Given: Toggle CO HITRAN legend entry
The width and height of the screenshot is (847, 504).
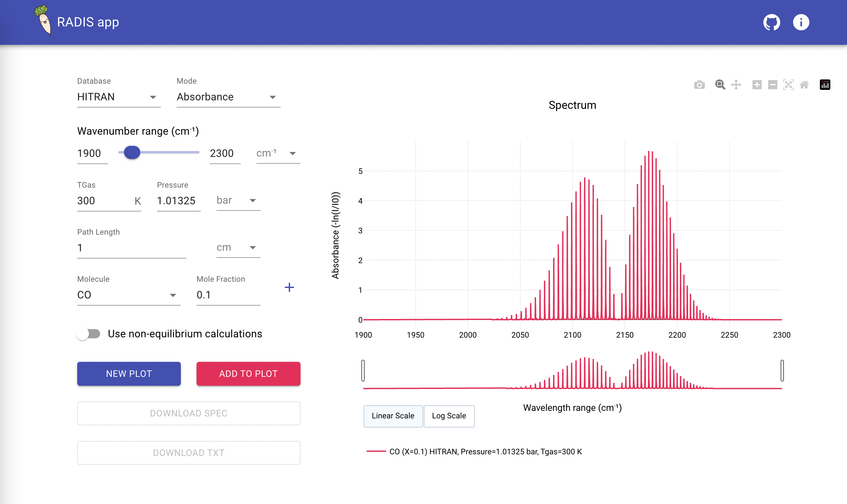Looking at the screenshot, I should (474, 452).
